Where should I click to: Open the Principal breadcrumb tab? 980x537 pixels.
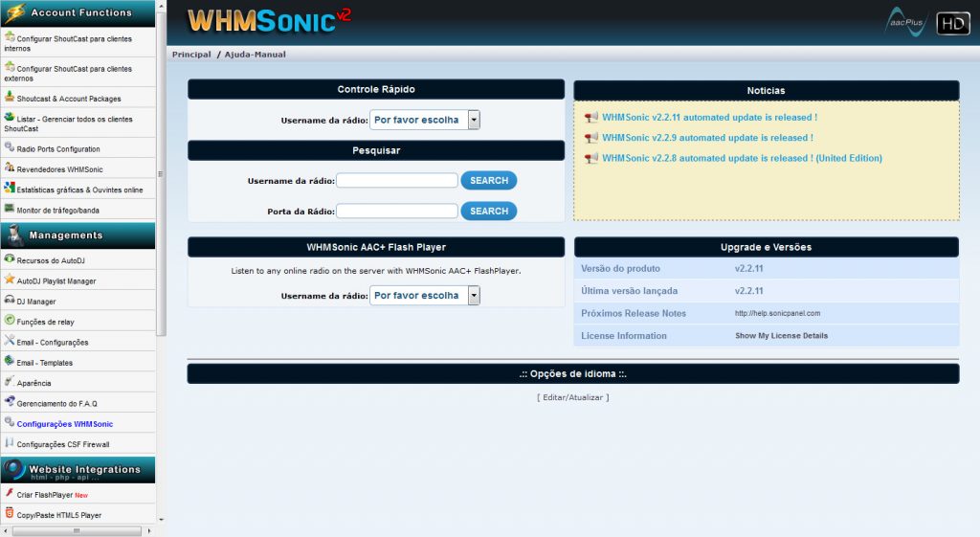[x=191, y=55]
